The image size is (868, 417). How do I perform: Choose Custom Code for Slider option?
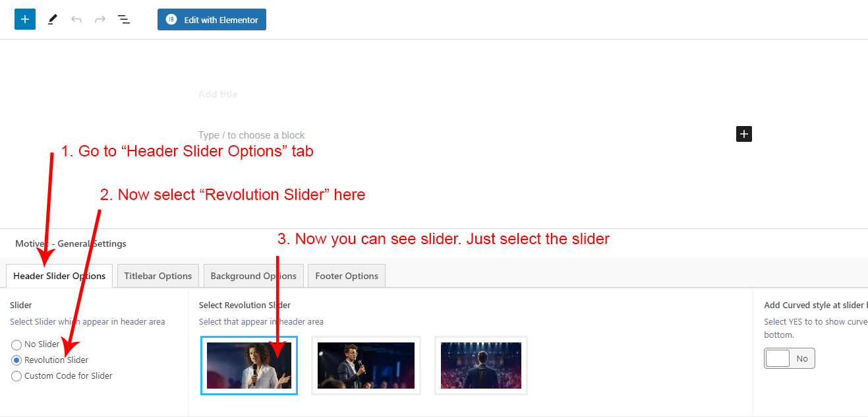(x=16, y=376)
